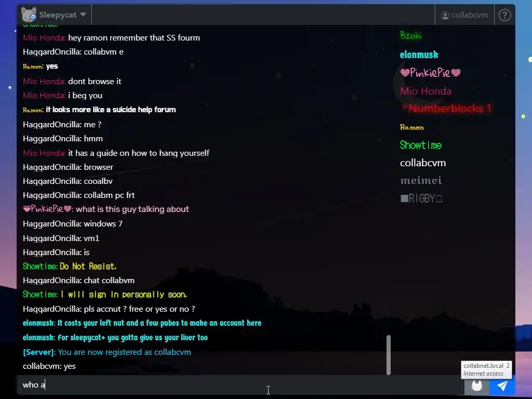This screenshot has width=532, height=399.
Task: Select elonmusk in the user list
Action: point(419,55)
